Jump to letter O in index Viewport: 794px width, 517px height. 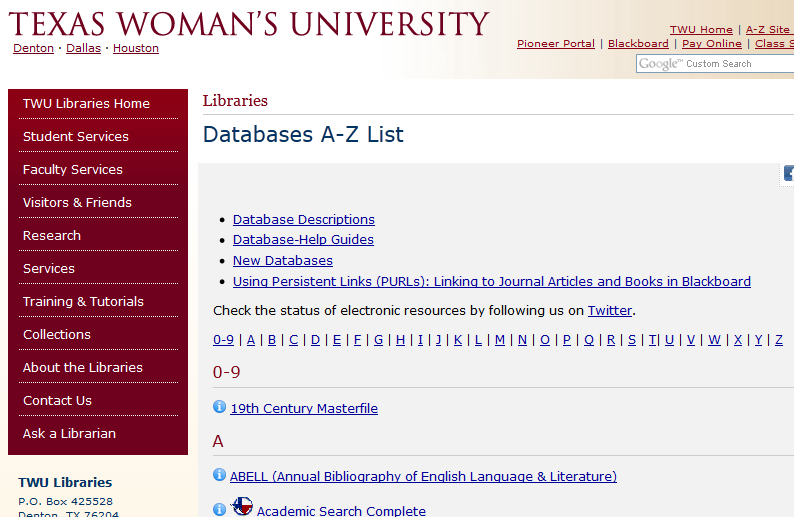(545, 340)
